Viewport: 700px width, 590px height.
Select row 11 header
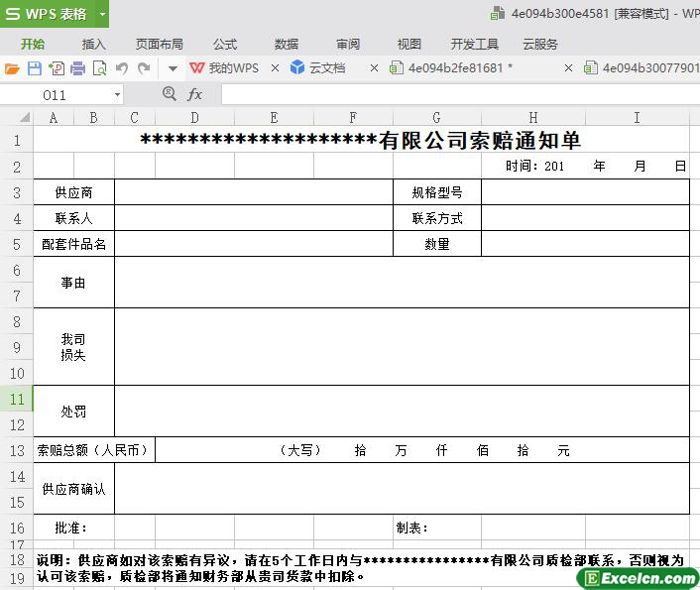coord(17,399)
